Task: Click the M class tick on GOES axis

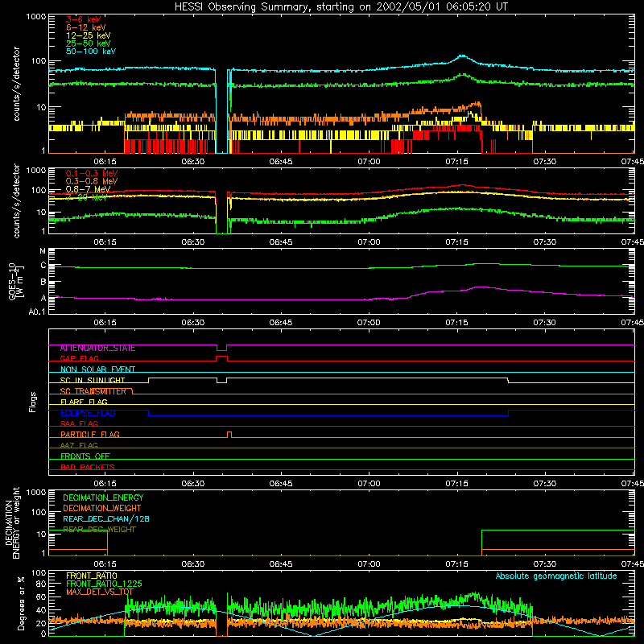Action: pyautogui.click(x=43, y=251)
